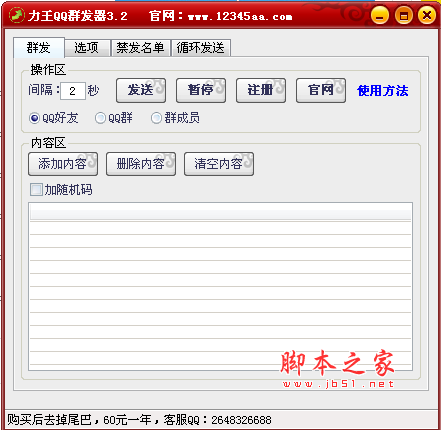Open the 选项 tab
441x430 pixels.
tap(87, 48)
